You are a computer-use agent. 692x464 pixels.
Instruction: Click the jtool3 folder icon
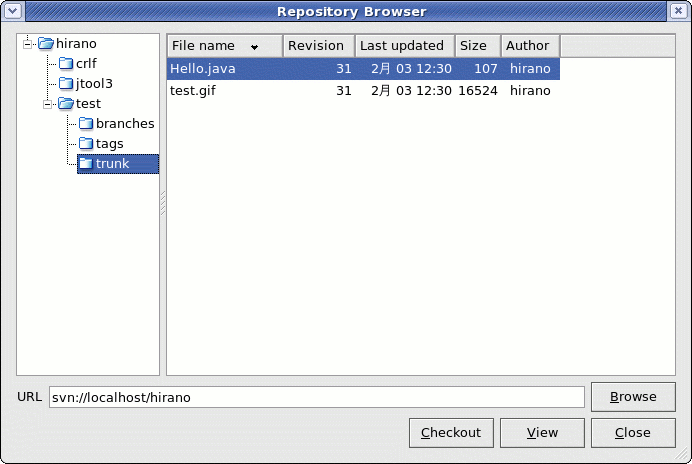pos(66,84)
